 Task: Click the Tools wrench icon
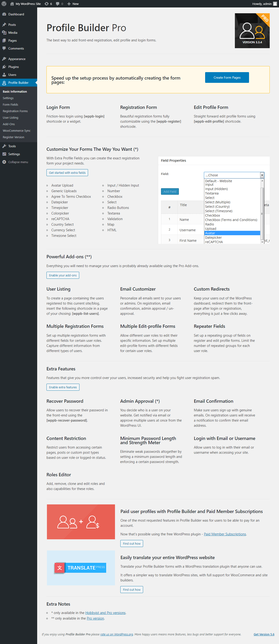pos(4,146)
